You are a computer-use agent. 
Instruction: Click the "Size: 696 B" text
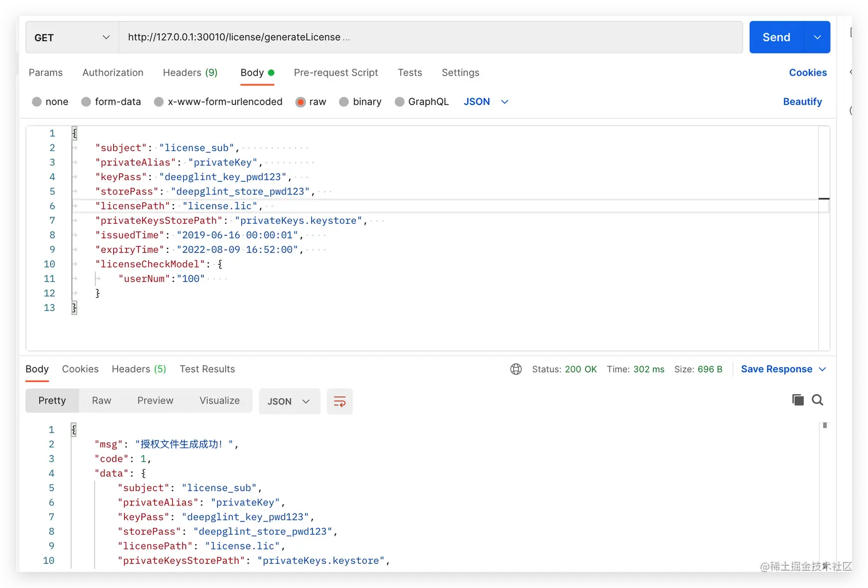pyautogui.click(x=698, y=369)
